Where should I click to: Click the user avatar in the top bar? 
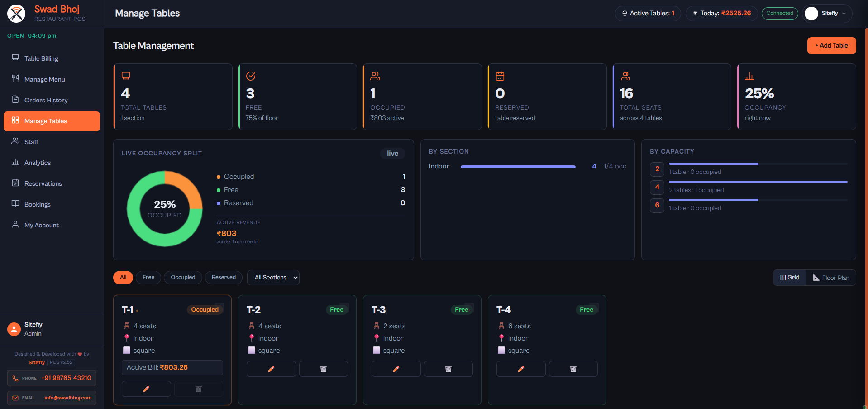click(811, 14)
